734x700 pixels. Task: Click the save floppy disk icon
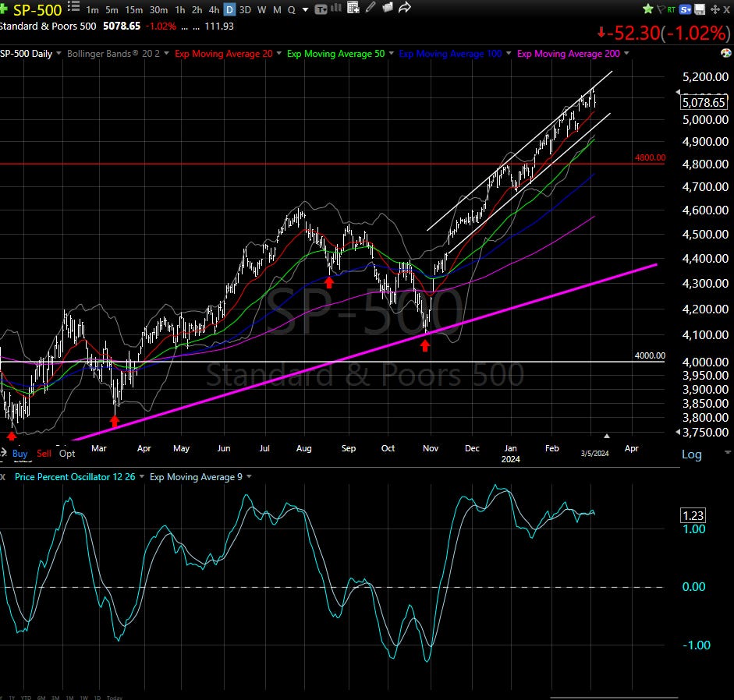700,9
